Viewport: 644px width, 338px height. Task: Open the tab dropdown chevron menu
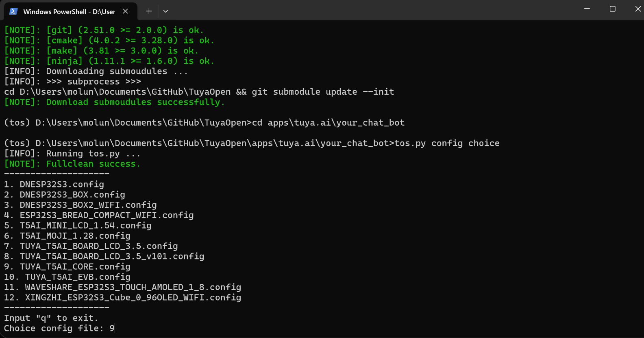pyautogui.click(x=165, y=11)
